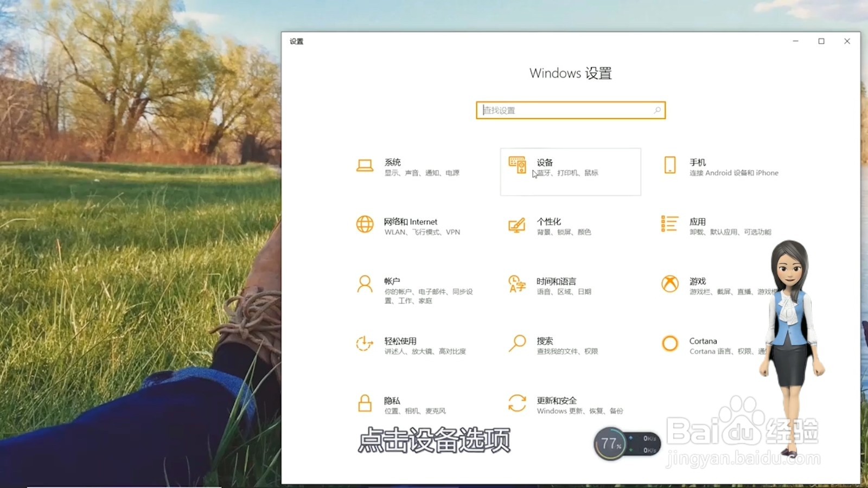Close the 设置 window
Image resolution: width=868 pixels, height=488 pixels.
pyautogui.click(x=847, y=41)
